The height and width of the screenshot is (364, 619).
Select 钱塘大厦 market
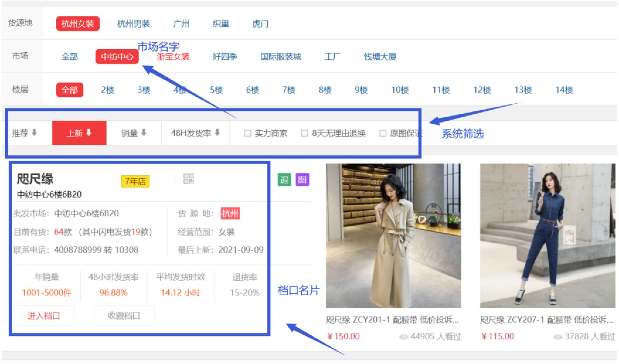[x=380, y=57]
